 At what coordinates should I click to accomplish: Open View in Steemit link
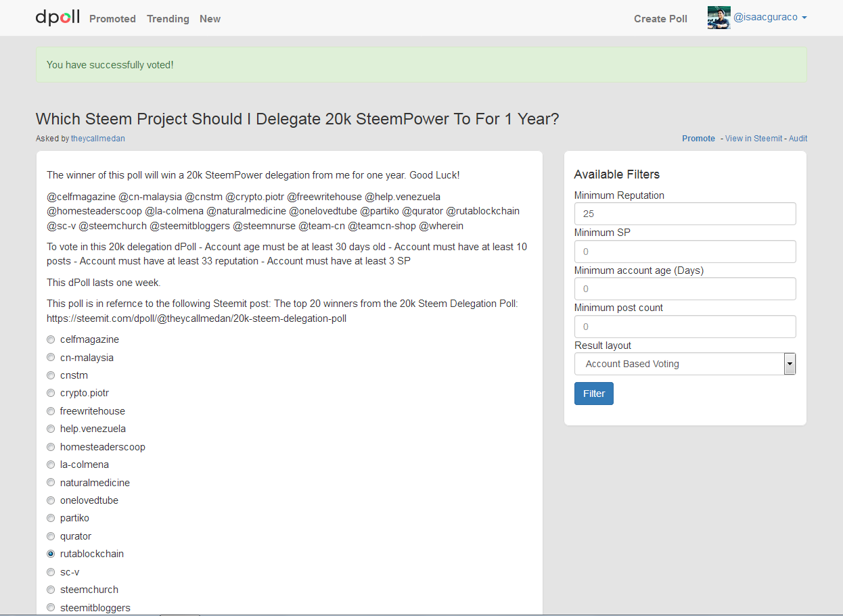point(754,139)
